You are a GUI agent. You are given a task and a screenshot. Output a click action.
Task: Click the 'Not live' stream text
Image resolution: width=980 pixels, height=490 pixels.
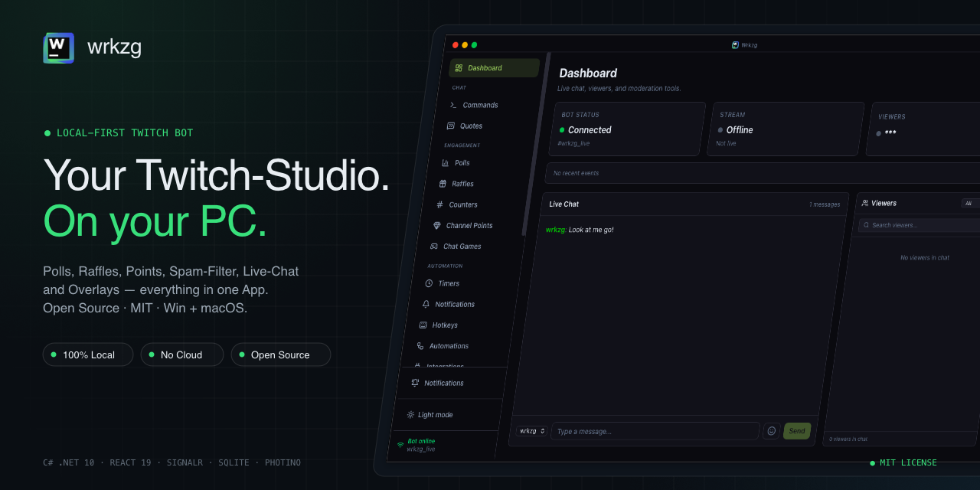pos(726,143)
